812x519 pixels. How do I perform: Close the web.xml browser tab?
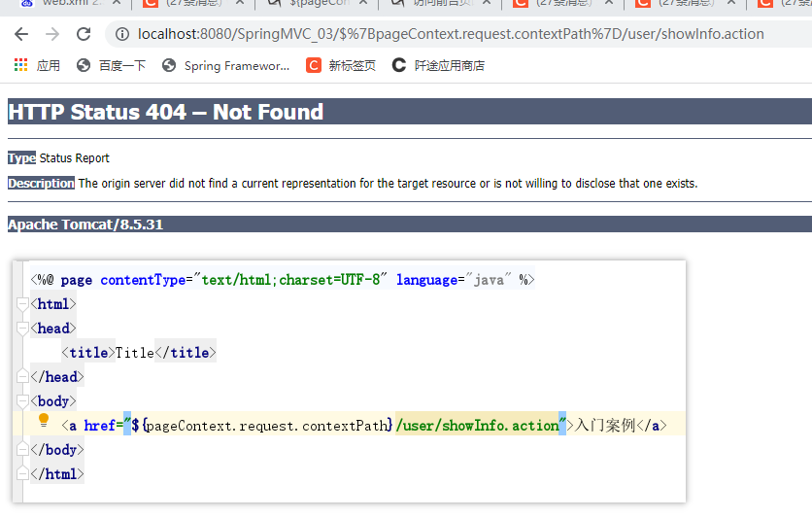click(x=117, y=3)
